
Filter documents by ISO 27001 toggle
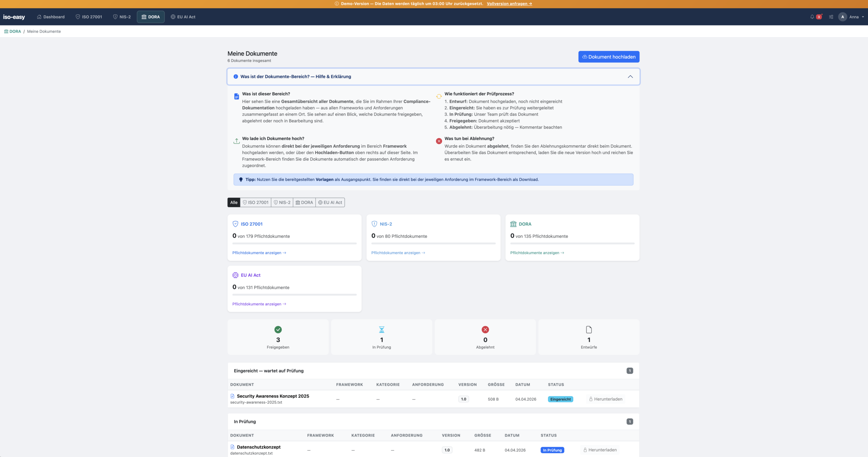256,203
